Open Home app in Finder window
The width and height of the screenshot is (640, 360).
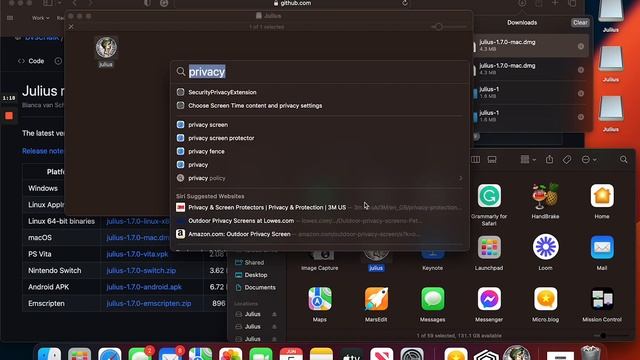602,196
